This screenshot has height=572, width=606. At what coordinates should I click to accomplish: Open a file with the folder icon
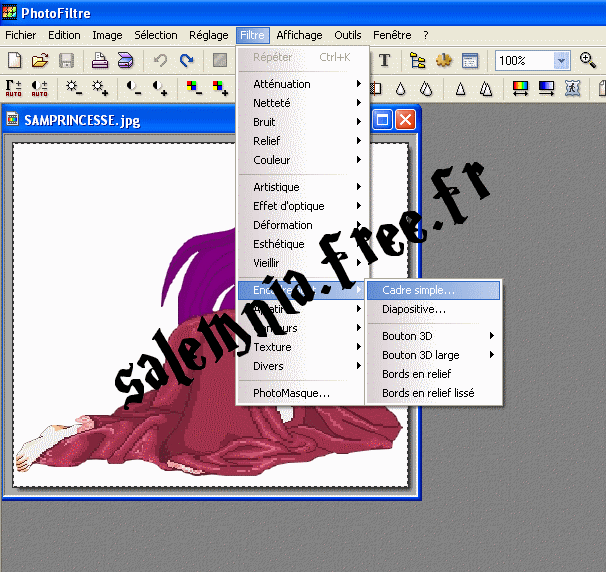(40, 61)
